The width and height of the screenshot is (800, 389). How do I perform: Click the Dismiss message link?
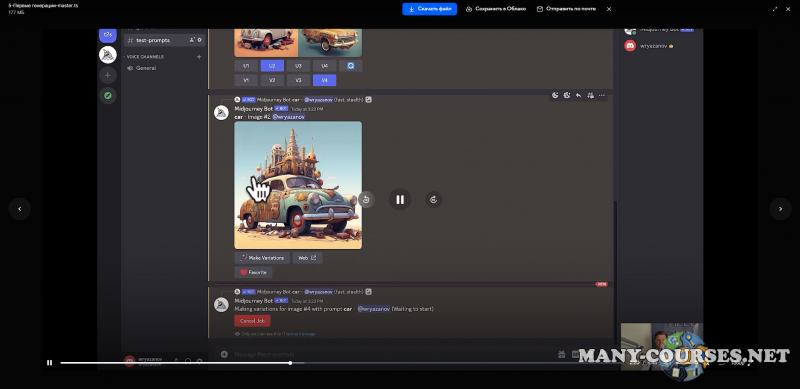click(299, 334)
